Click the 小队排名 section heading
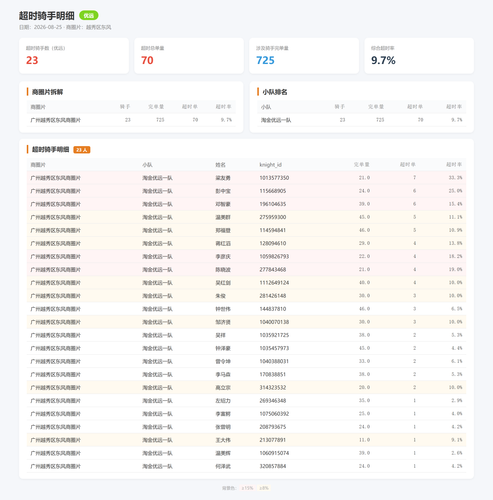Viewport: 493px width, 500px height. (275, 92)
